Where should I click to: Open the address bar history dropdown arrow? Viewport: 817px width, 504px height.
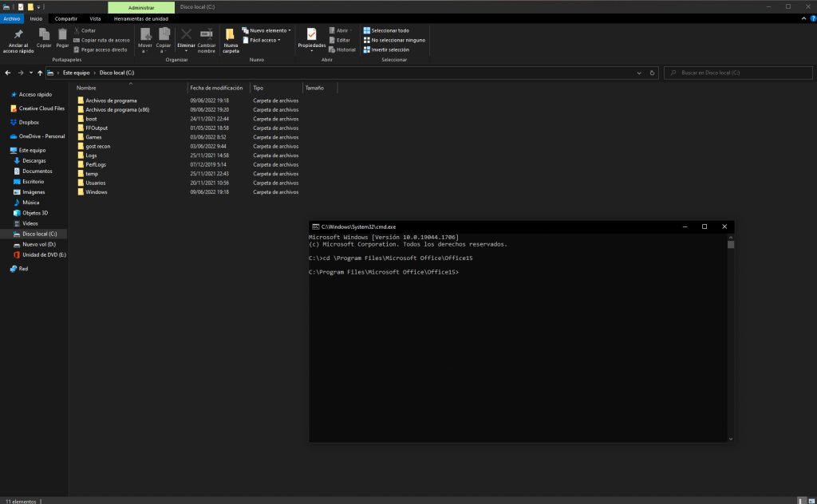click(x=640, y=73)
